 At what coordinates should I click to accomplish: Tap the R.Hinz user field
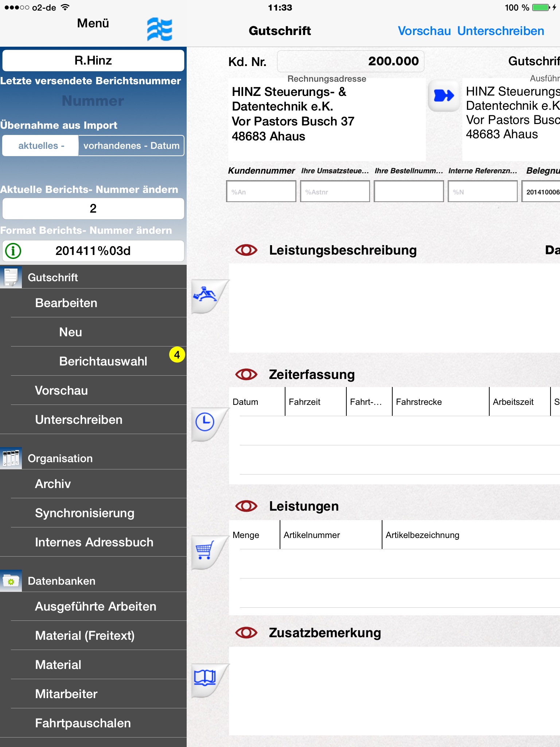pyautogui.click(x=93, y=61)
